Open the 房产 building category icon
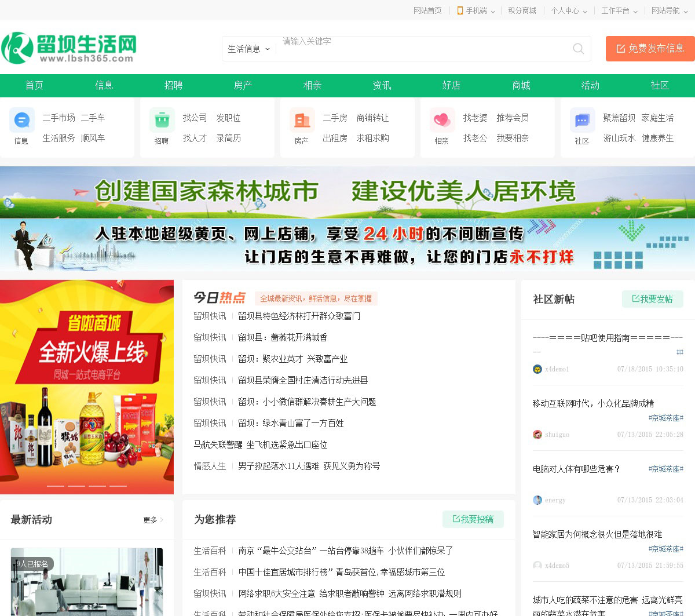The height and width of the screenshot is (616, 695). [302, 120]
